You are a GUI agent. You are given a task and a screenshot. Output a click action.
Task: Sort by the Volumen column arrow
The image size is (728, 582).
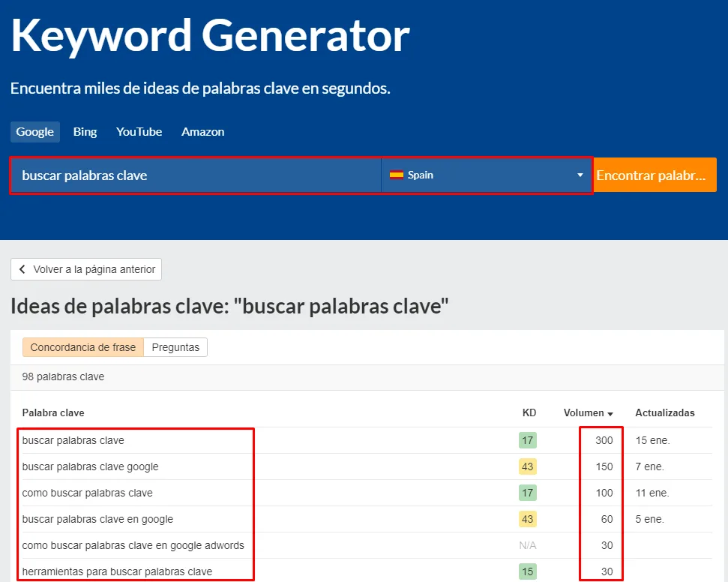coord(610,413)
